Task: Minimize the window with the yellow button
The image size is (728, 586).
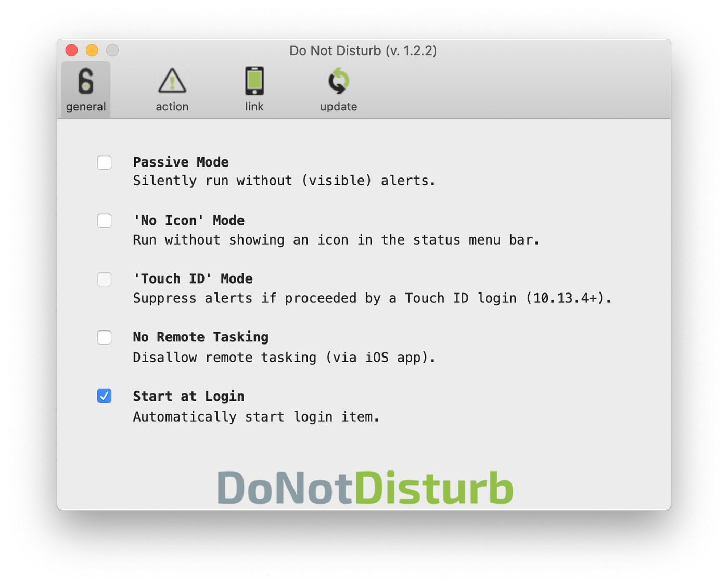Action: click(92, 50)
